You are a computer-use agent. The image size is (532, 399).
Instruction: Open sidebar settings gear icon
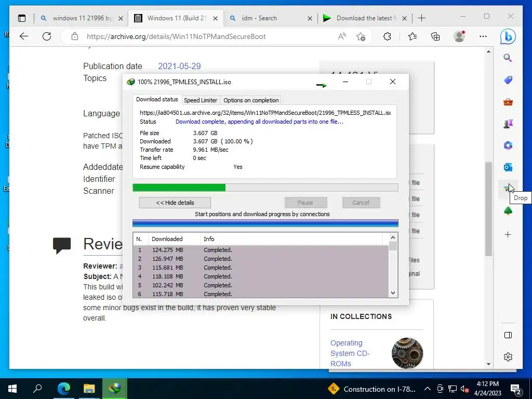(x=508, y=357)
